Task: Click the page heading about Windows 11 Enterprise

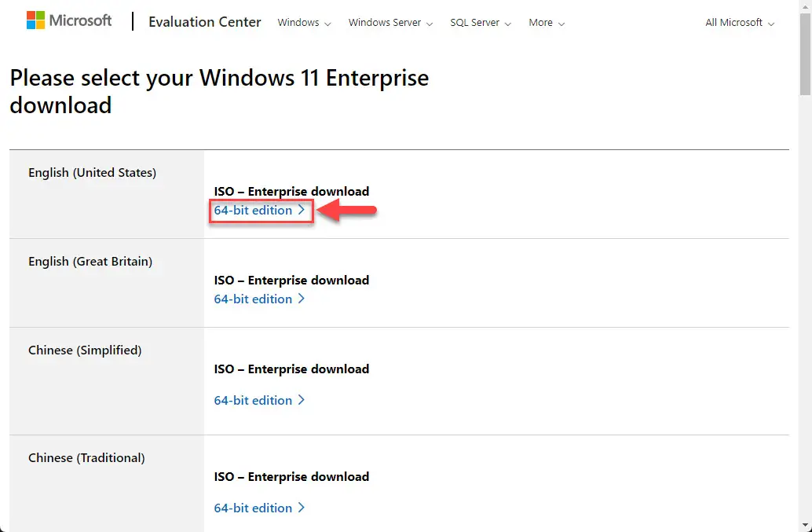Action: (219, 91)
